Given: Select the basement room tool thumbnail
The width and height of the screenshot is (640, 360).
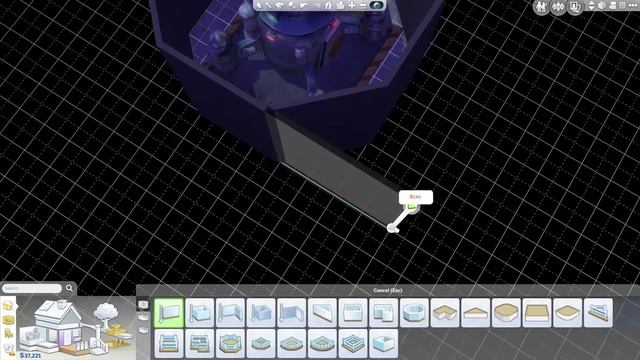Looking at the screenshot, I should pyautogui.click(x=383, y=344).
